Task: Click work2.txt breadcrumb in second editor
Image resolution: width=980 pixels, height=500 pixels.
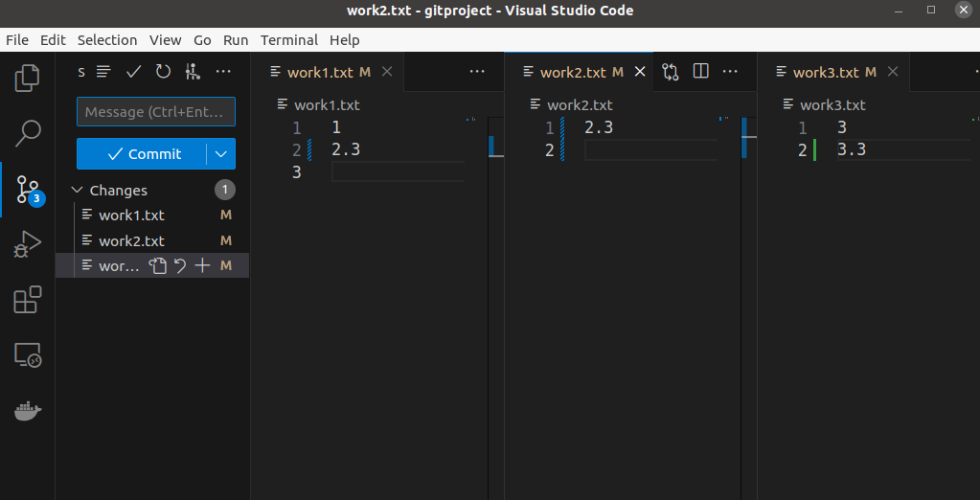Action: (580, 105)
